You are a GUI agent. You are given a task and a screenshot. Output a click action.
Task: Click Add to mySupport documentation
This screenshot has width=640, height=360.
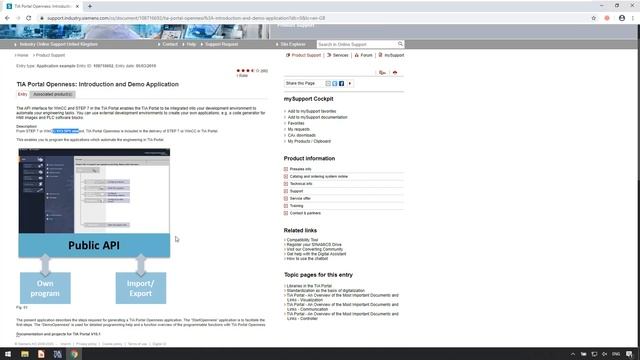pyautogui.click(x=318, y=117)
